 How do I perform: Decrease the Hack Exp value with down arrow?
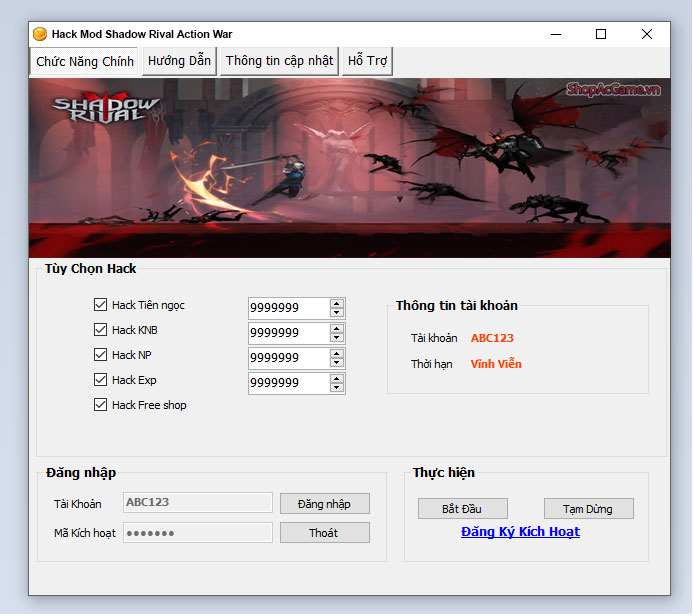(337, 388)
